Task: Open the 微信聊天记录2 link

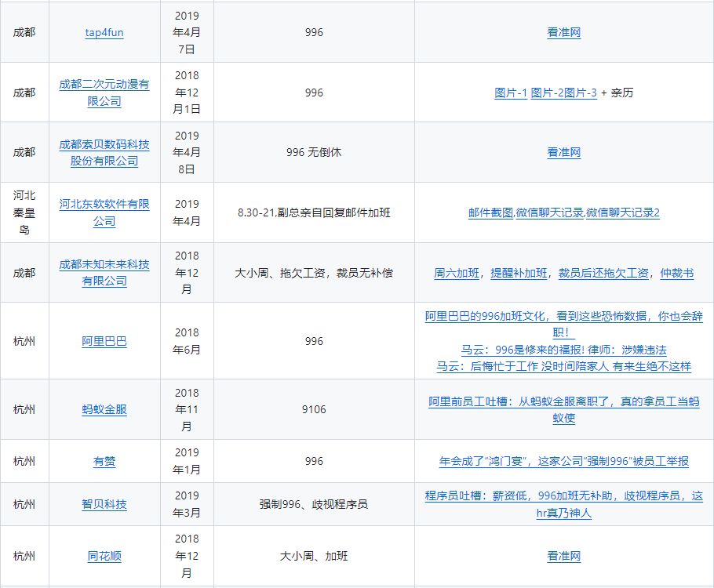Action: (x=623, y=213)
